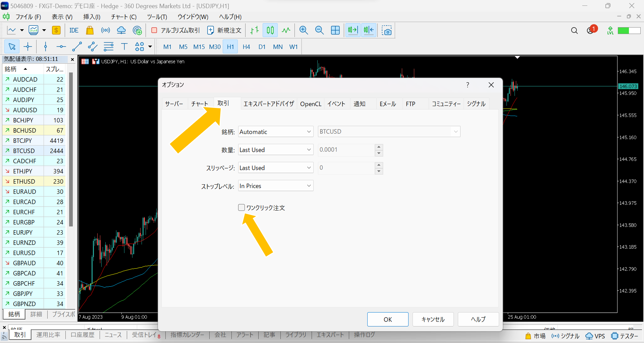Click the zoom out magnifier icon
Viewport: 644px width, 362px height.
click(x=319, y=31)
